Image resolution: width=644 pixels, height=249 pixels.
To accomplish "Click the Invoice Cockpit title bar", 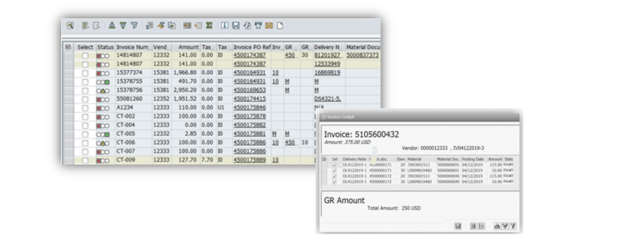I will click(x=420, y=117).
